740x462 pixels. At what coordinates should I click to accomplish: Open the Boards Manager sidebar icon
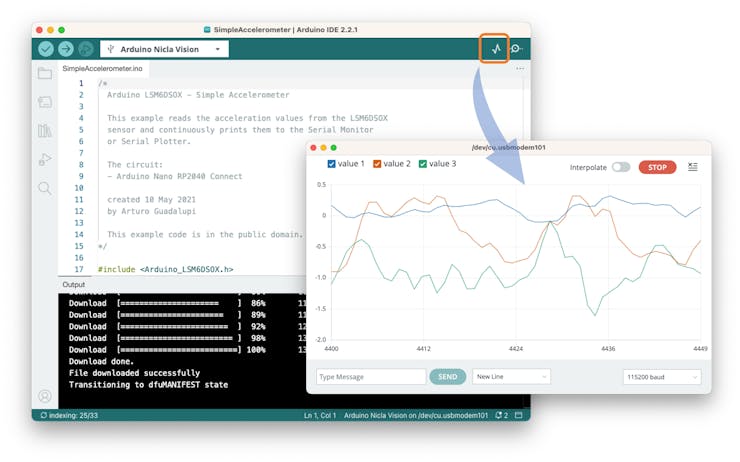point(45,102)
